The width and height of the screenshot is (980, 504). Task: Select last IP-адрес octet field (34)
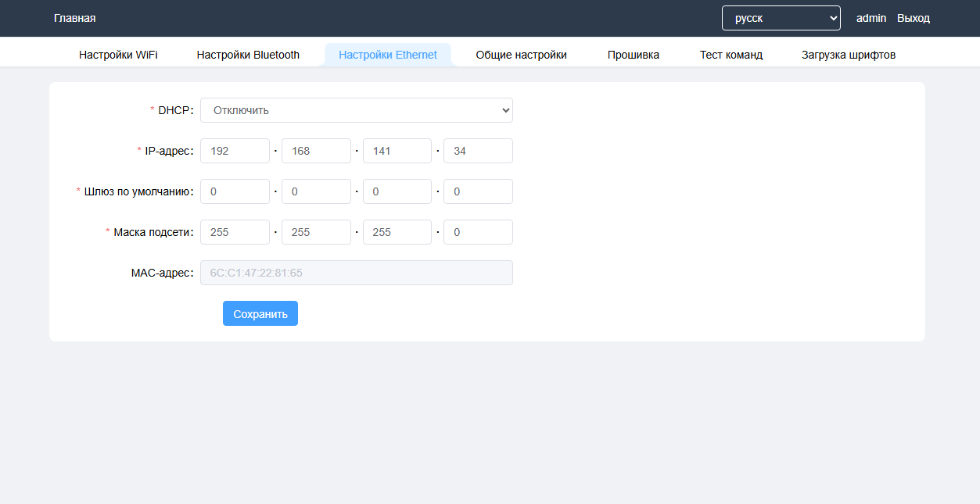tap(478, 151)
